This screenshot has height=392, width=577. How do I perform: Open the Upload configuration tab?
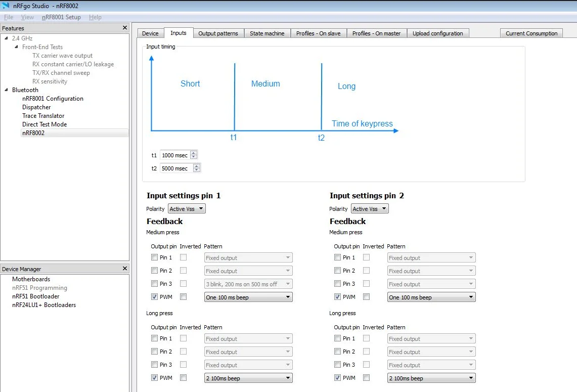pyautogui.click(x=437, y=33)
